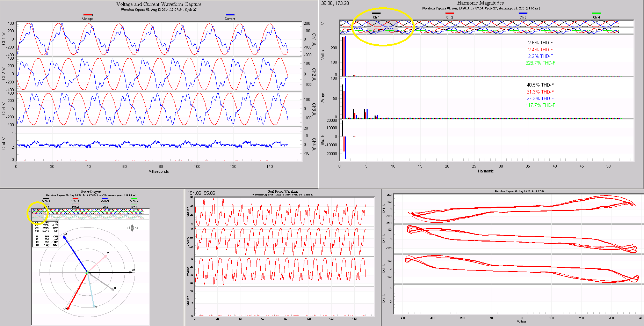Toggle the V Ch 1 trace in the Vector Diagram legend
Screen dimensions: 644x326
(46, 199)
